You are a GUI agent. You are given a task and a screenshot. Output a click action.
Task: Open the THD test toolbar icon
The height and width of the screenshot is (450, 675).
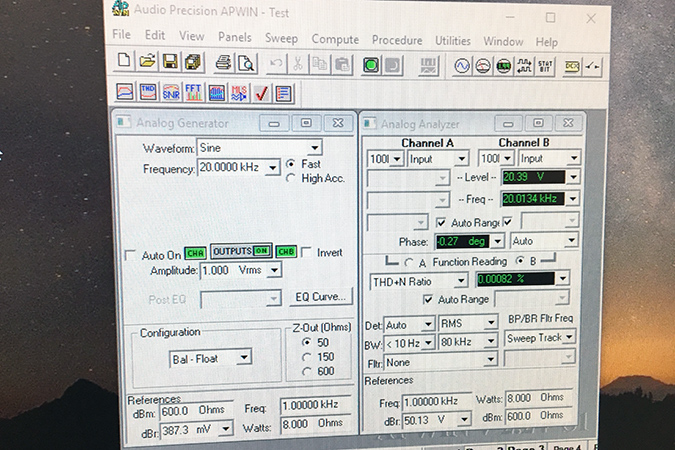[x=148, y=93]
